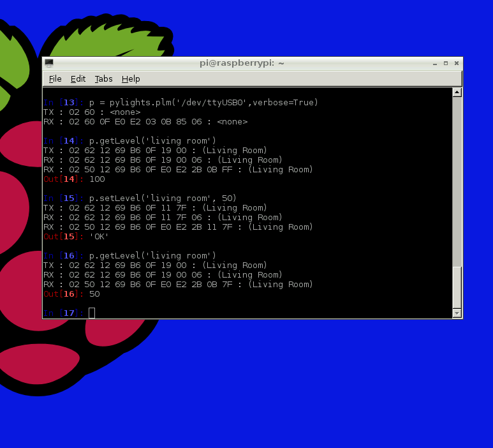This screenshot has height=448, width=493.
Task: Click the RX line ending 0B FF
Action: (x=178, y=170)
